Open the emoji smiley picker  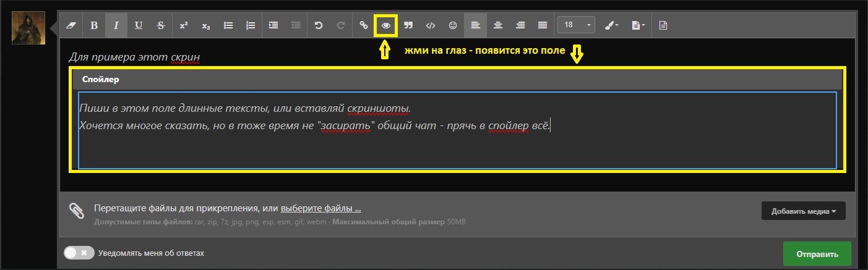point(453,25)
